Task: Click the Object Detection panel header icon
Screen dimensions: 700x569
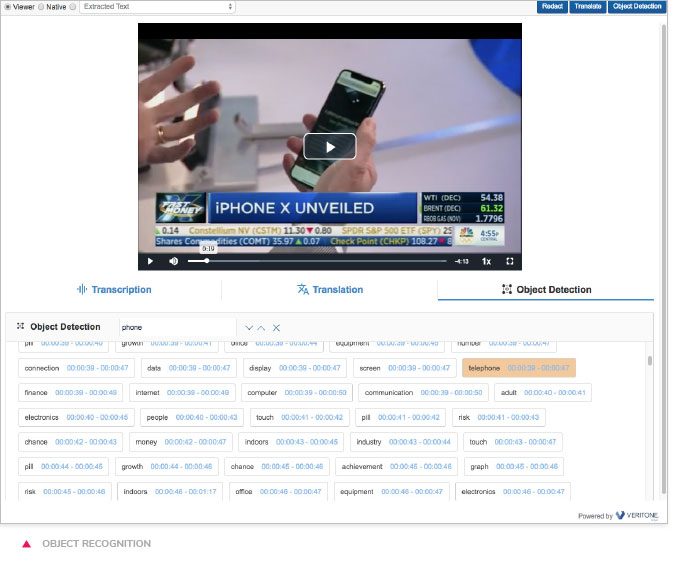Action: pyautogui.click(x=21, y=326)
